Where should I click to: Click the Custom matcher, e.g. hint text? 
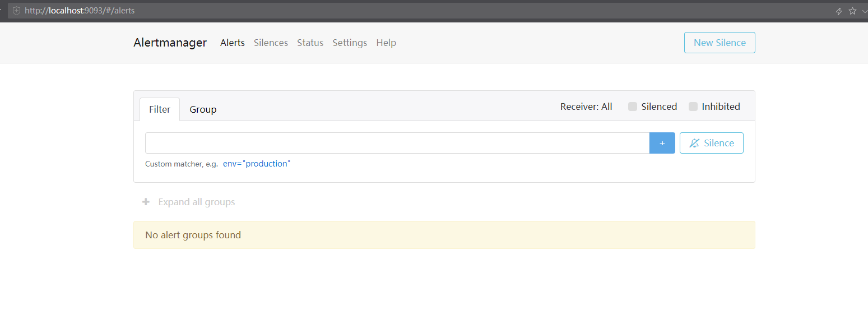[x=182, y=164]
